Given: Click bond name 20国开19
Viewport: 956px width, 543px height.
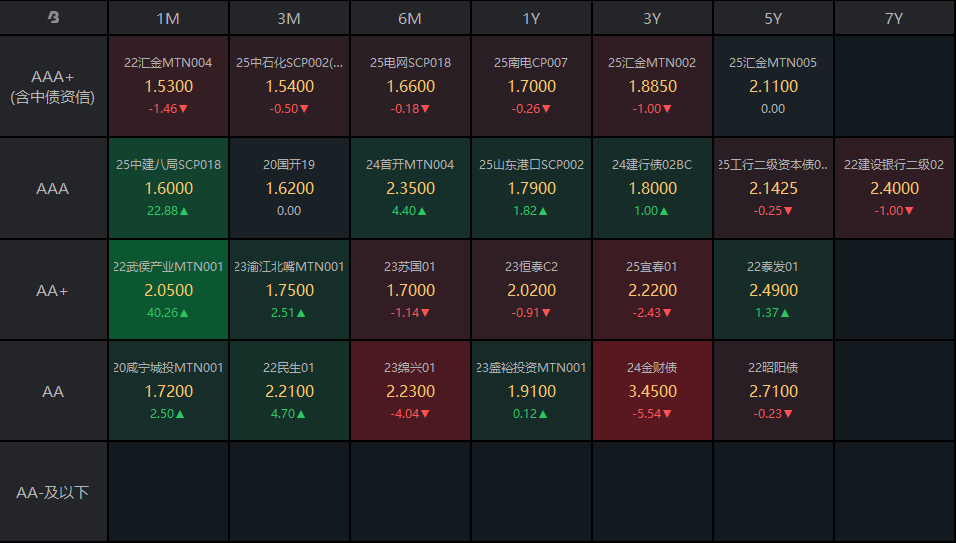Looking at the screenshot, I should click(x=289, y=164).
